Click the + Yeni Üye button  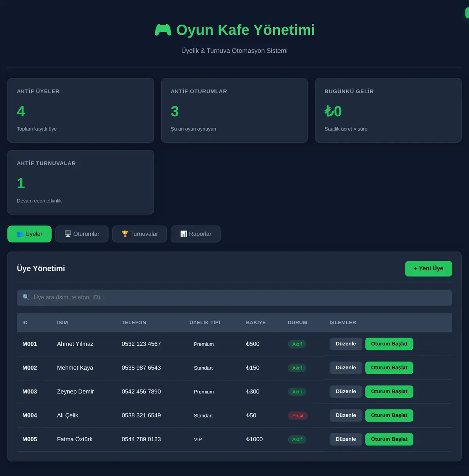click(428, 269)
